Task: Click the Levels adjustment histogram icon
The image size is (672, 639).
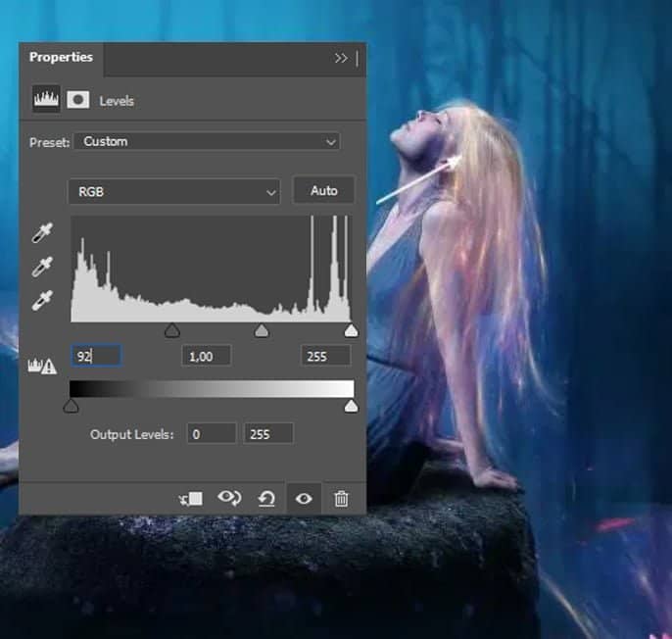Action: click(x=46, y=99)
